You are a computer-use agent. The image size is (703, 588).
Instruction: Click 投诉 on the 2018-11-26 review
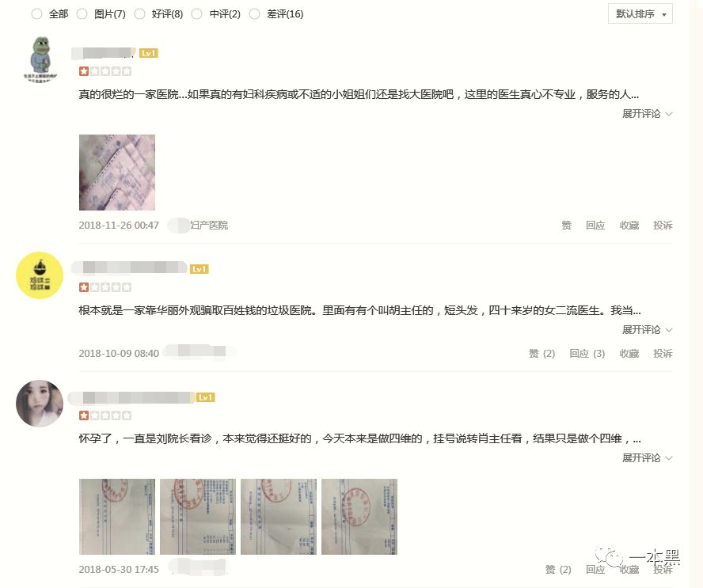(x=663, y=226)
